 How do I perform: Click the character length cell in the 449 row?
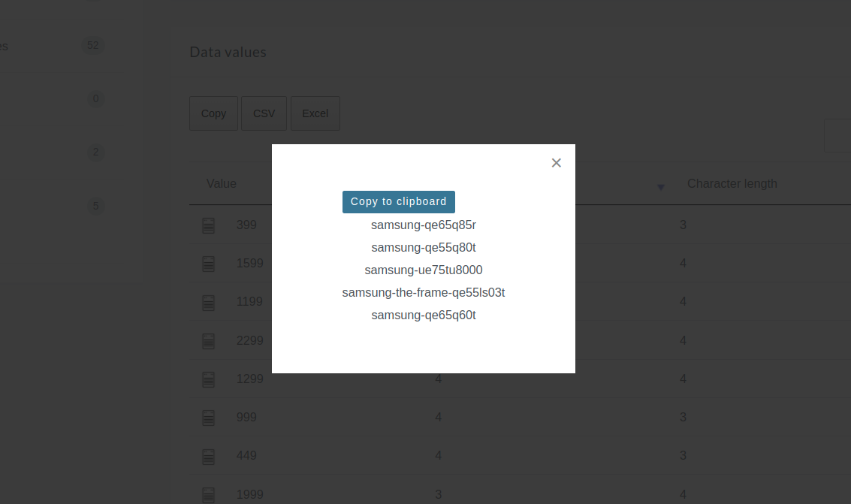tap(683, 456)
